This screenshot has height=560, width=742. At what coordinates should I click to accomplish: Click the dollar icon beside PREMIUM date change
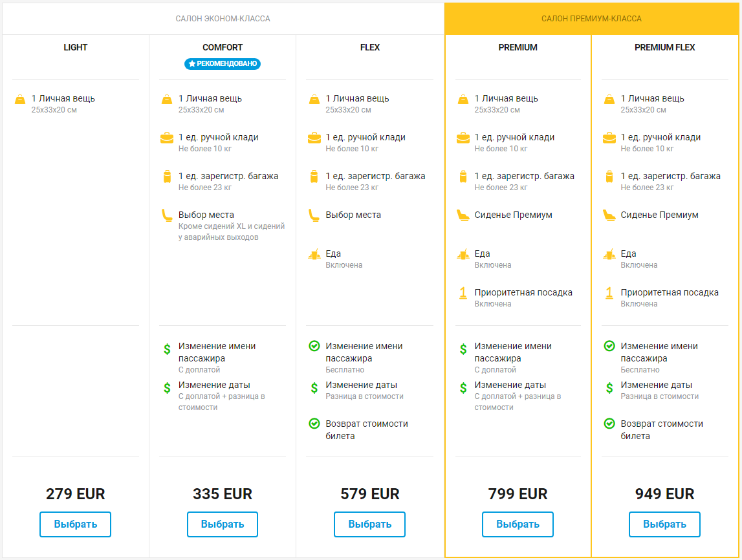coord(463,388)
